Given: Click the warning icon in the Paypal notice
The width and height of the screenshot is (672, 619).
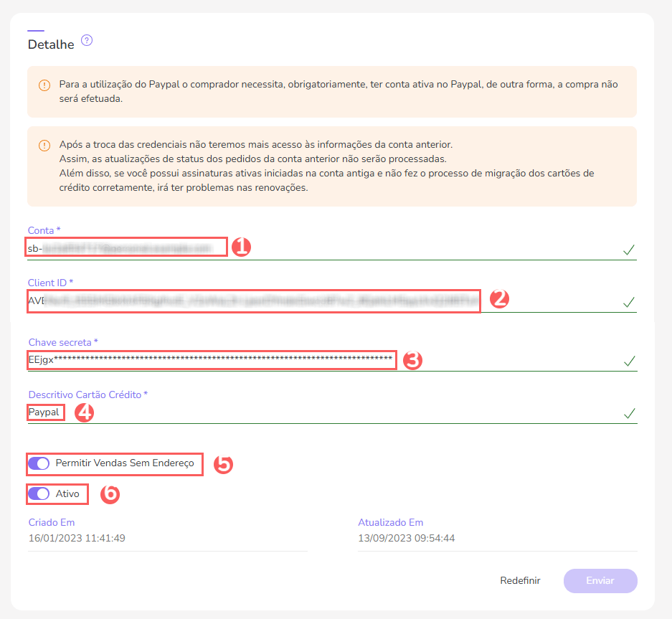Looking at the screenshot, I should click(44, 85).
